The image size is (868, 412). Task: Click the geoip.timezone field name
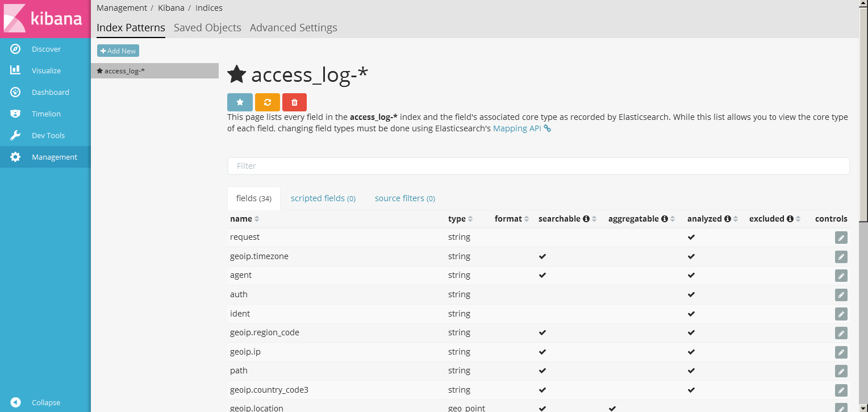259,256
